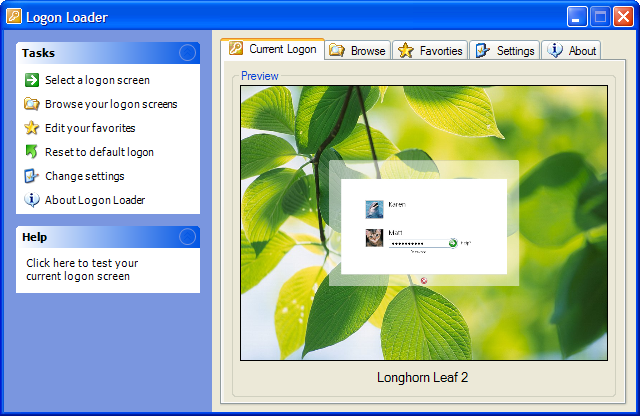
Task: Click the green arrow icon beside Select a logon screen
Action: pos(32,80)
